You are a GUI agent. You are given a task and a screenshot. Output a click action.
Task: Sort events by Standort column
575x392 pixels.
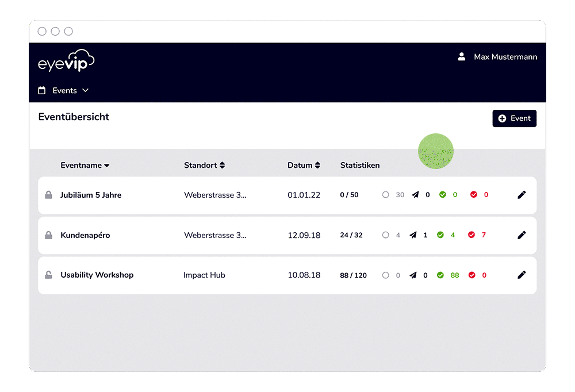(204, 166)
